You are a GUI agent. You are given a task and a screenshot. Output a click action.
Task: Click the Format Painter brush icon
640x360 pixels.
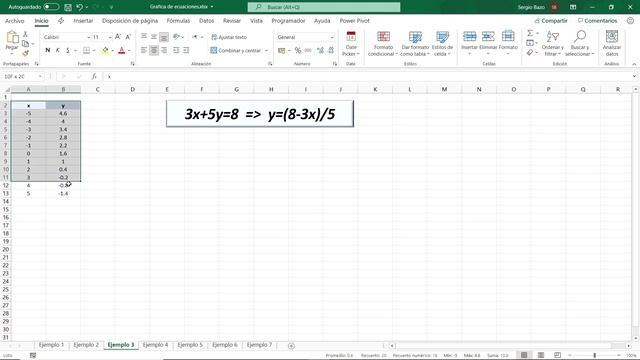coord(25,53)
